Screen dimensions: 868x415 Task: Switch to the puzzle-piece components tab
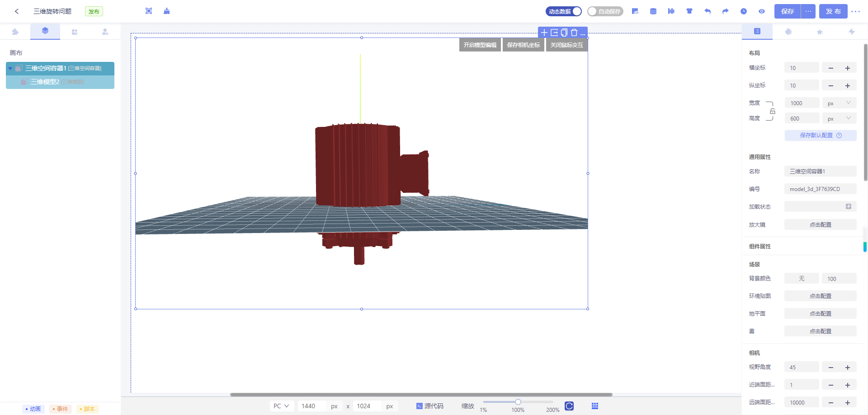15,32
